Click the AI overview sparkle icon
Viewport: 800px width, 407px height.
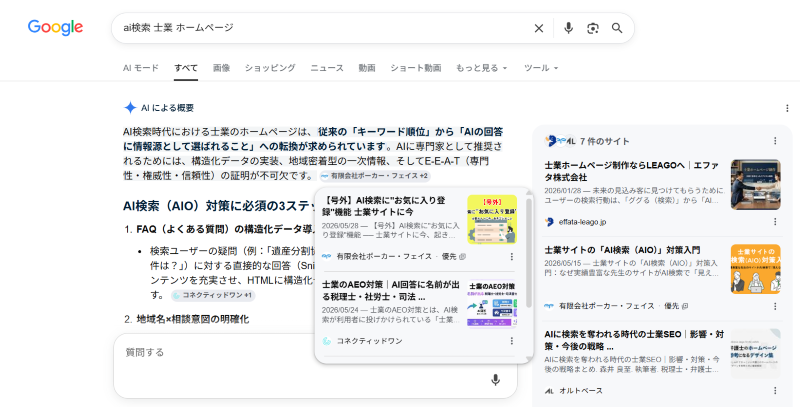[x=130, y=108]
